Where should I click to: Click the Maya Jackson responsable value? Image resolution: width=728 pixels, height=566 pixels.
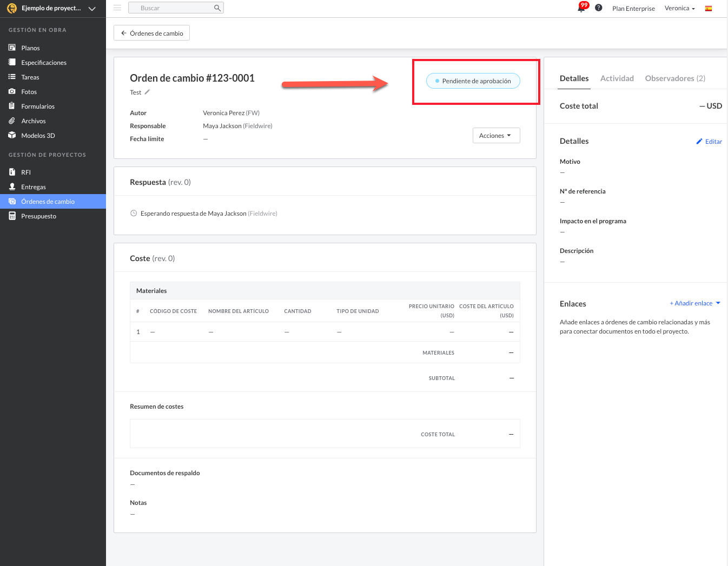[237, 126]
